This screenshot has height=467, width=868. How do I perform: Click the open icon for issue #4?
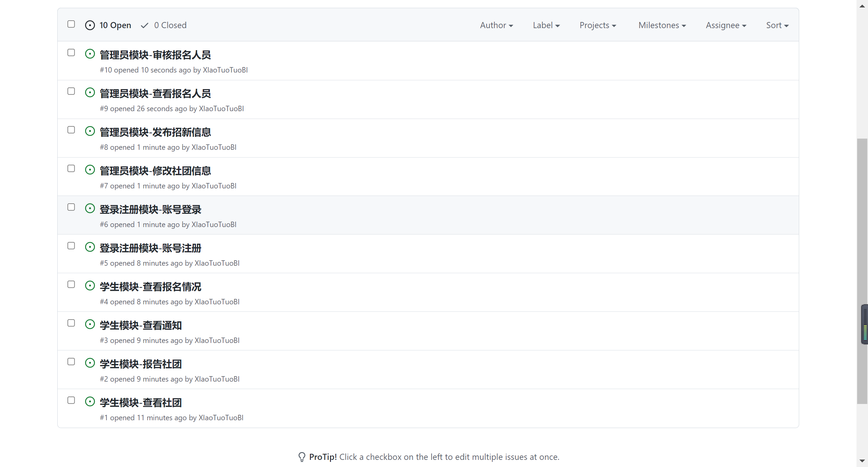(x=90, y=286)
